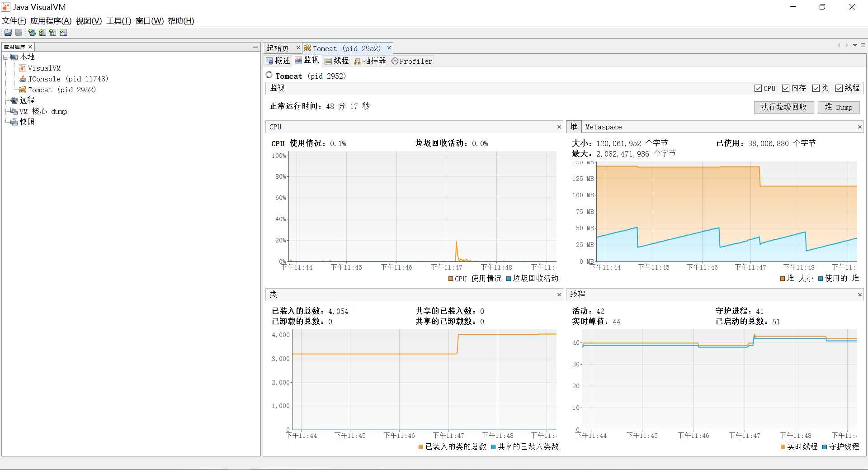Click the Load snapshot toolbar icon

click(8, 33)
